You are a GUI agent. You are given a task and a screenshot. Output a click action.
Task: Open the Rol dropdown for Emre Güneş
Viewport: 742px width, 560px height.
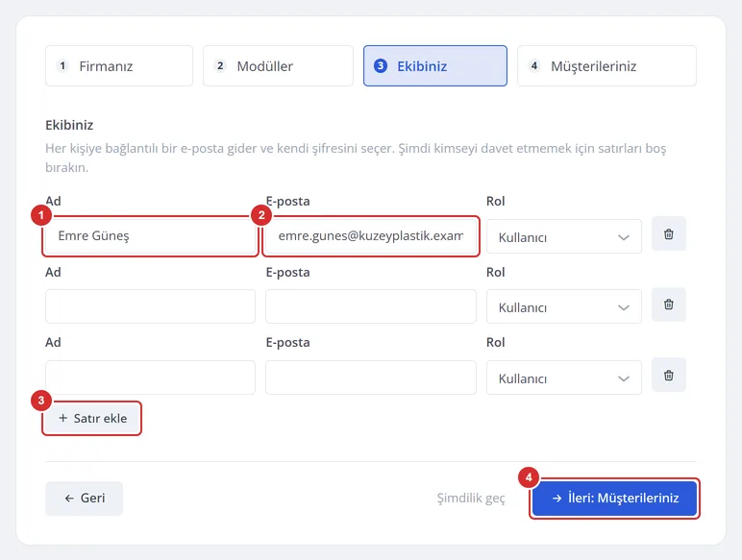point(563,236)
